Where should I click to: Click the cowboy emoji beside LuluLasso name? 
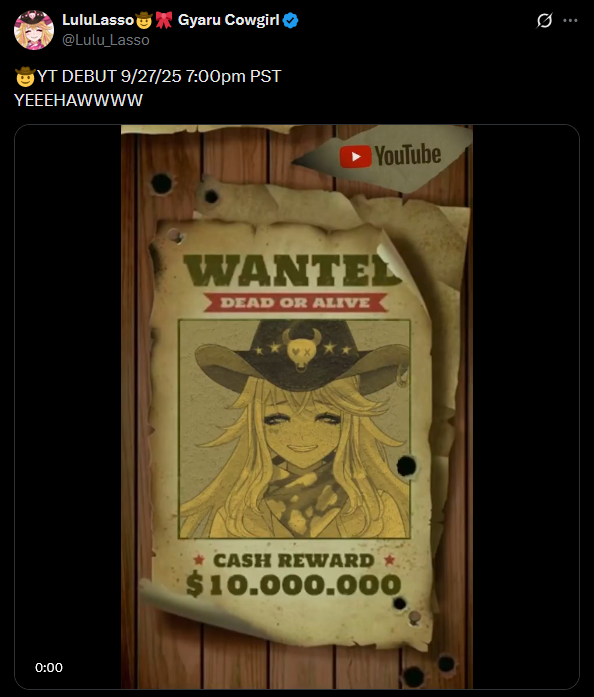tap(144, 20)
